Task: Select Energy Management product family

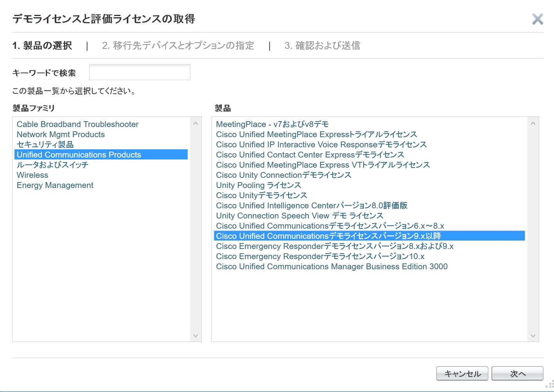Action: click(x=55, y=185)
